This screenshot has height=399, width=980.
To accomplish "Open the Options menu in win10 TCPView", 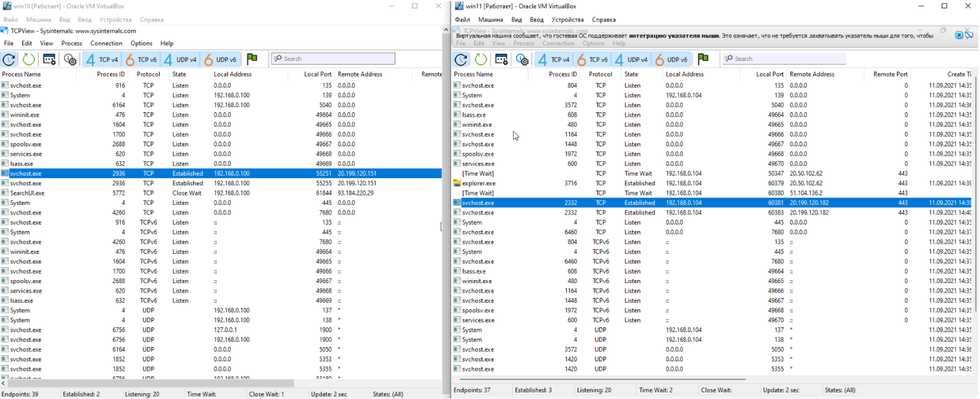I will pyautogui.click(x=141, y=43).
